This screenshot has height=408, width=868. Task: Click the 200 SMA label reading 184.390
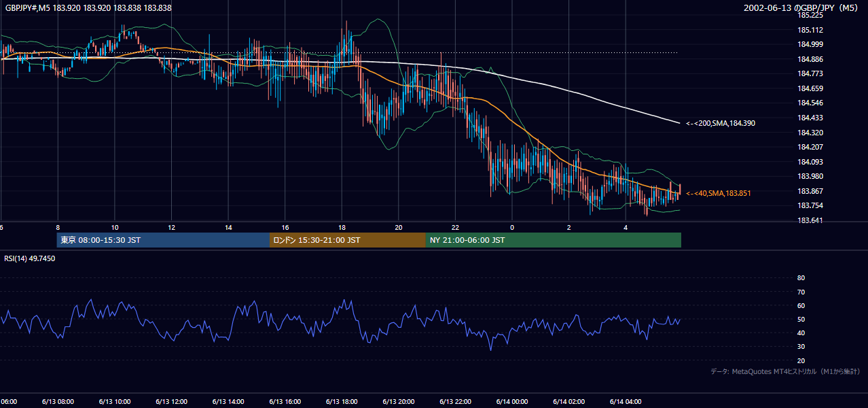(x=721, y=124)
